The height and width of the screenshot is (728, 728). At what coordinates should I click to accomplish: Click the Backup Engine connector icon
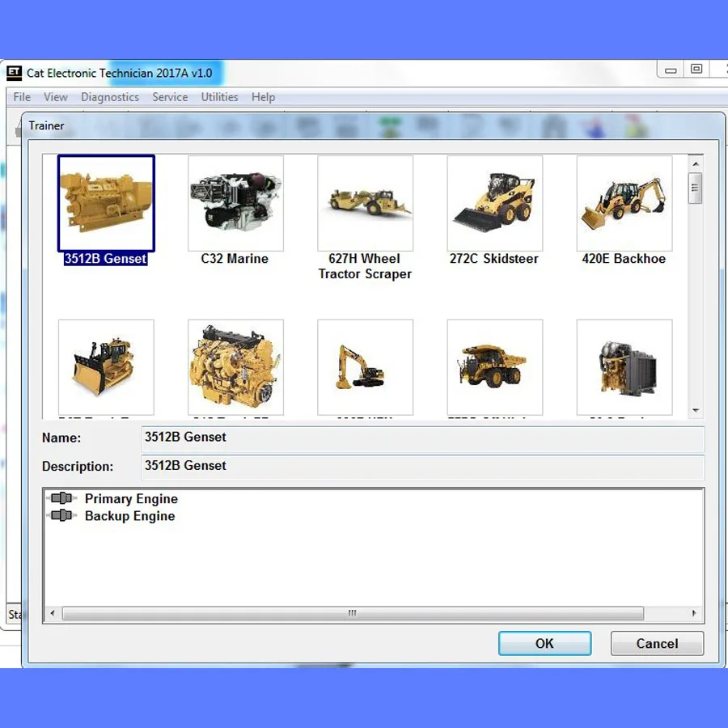tap(61, 515)
